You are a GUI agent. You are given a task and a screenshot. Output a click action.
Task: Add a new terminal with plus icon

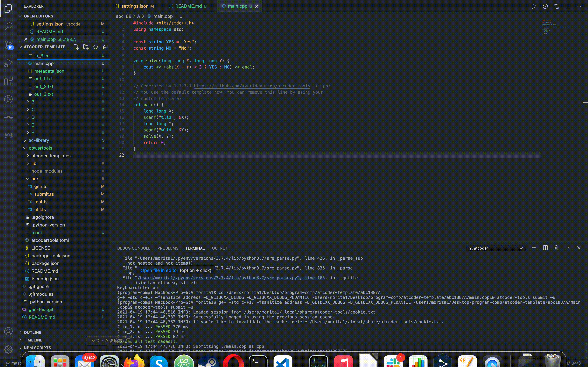534,248
